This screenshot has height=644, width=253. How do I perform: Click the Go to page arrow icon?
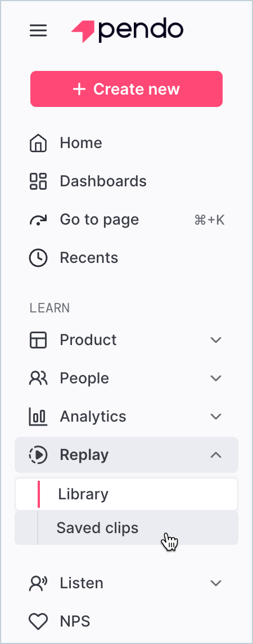point(38,220)
